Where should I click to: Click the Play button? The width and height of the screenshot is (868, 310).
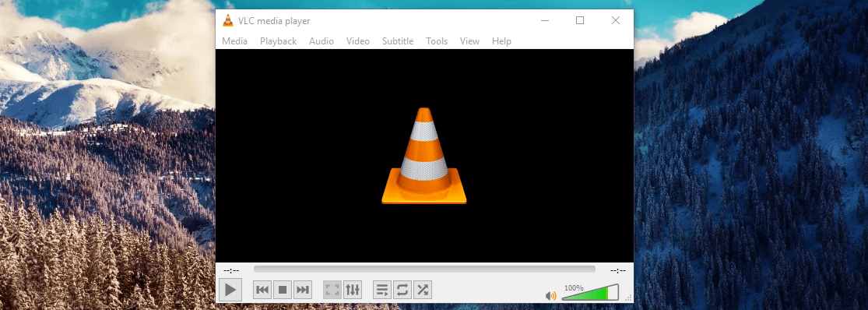[x=230, y=290]
